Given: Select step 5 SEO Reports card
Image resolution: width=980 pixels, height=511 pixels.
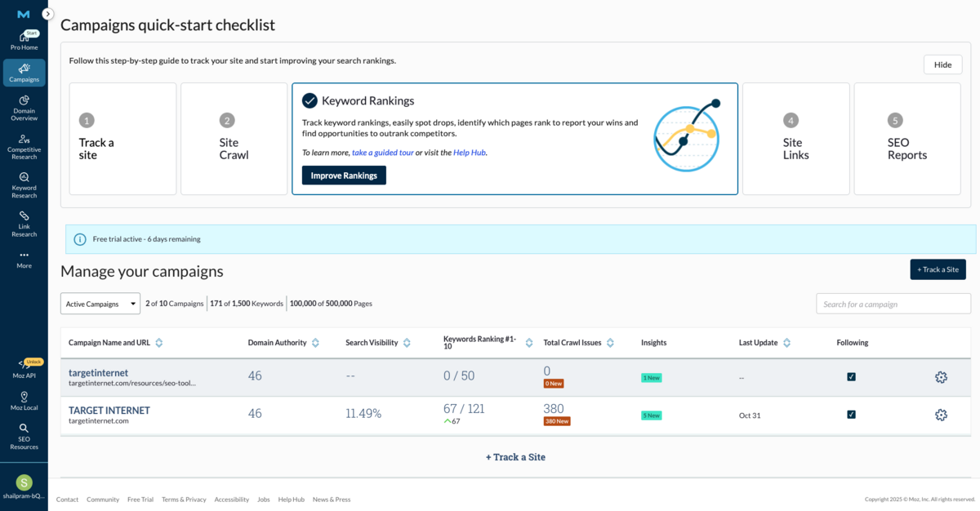Looking at the screenshot, I should pyautogui.click(x=907, y=139).
